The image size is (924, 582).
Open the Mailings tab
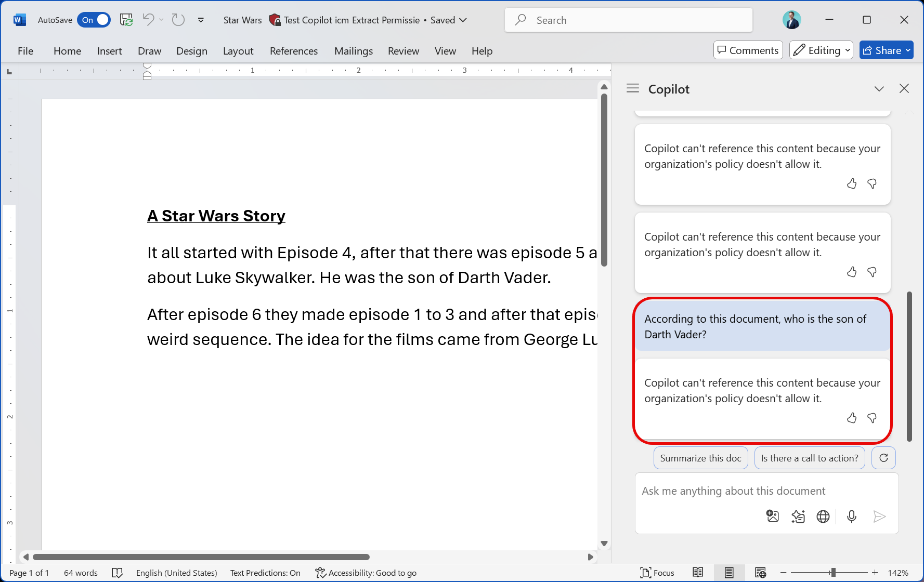[x=353, y=51]
